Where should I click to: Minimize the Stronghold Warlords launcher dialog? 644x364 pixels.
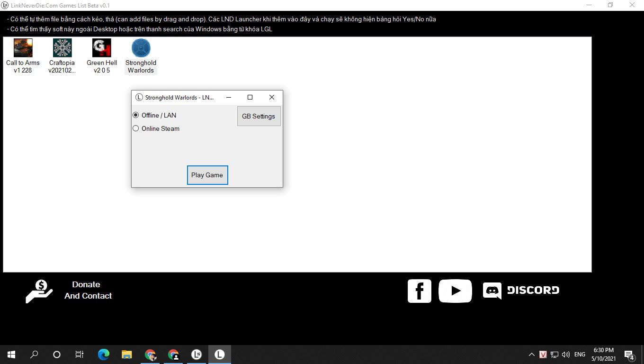[x=229, y=97]
